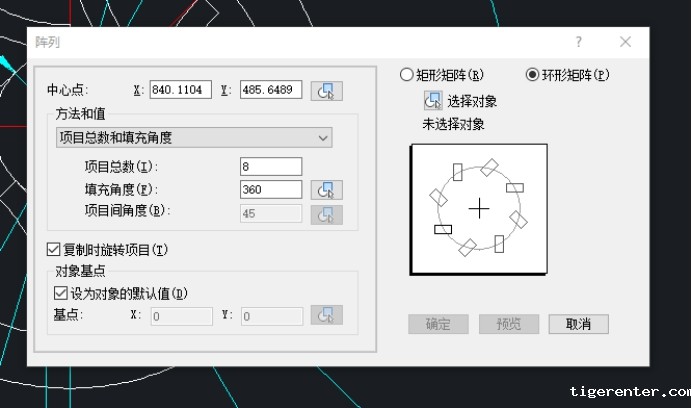Click center point X field 840.1104
Viewport: 692px width, 408px height.
(x=181, y=90)
